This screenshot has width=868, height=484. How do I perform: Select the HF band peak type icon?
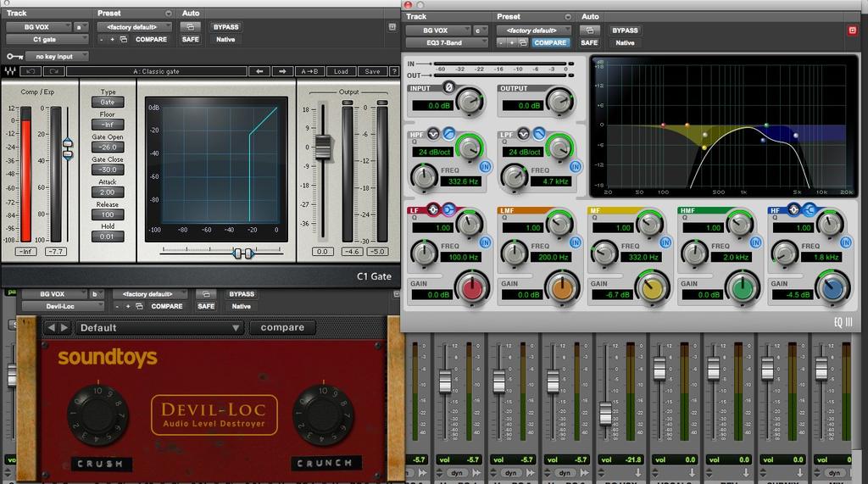tap(793, 209)
